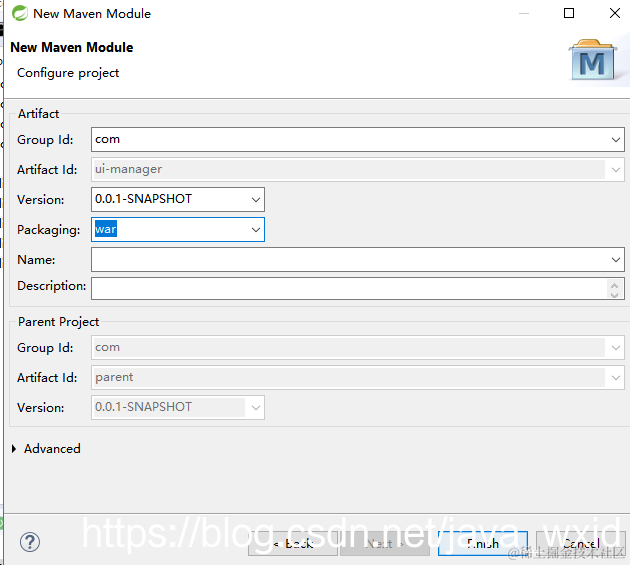630x565 pixels.
Task: Click the help question mark icon
Action: [30, 542]
